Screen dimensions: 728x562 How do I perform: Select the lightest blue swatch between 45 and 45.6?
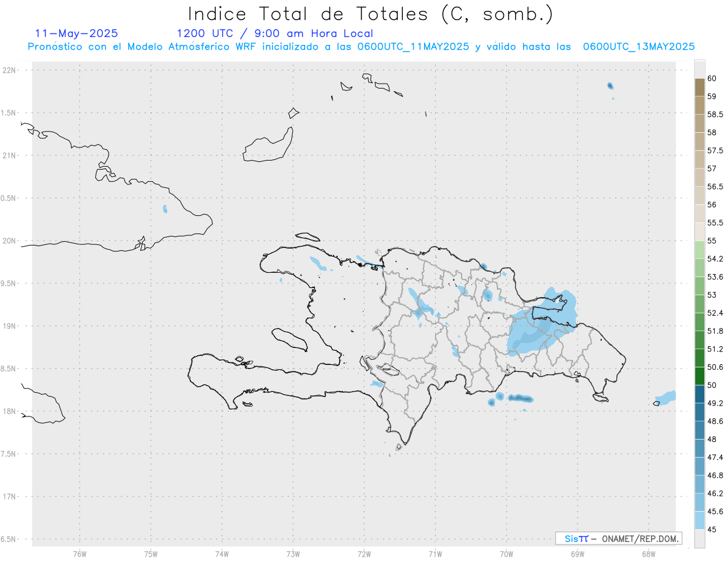click(x=699, y=520)
